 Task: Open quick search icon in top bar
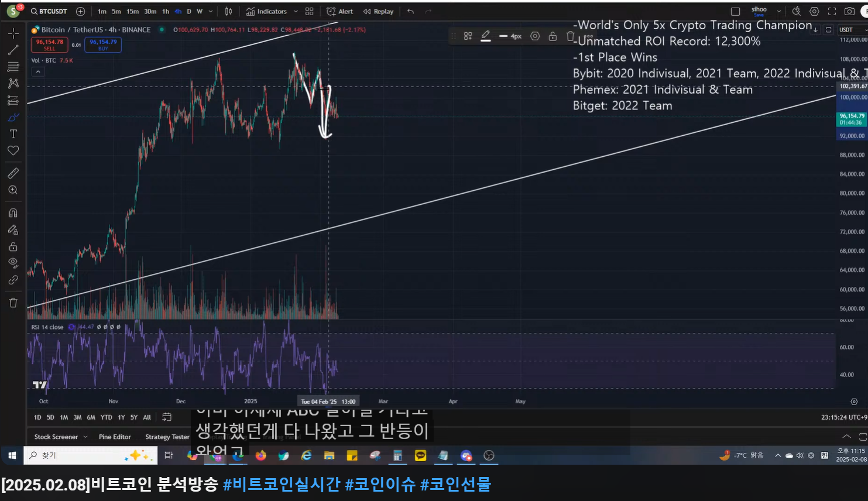(x=797, y=11)
